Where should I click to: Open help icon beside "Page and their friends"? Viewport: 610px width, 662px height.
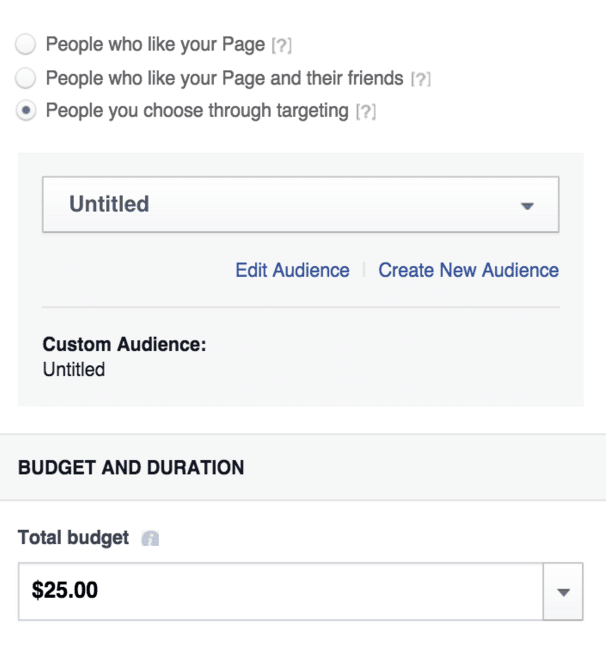[x=420, y=79]
